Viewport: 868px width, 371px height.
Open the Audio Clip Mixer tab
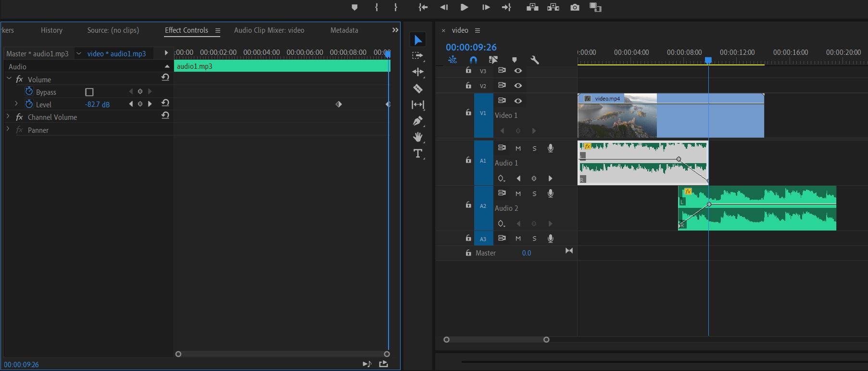[269, 30]
